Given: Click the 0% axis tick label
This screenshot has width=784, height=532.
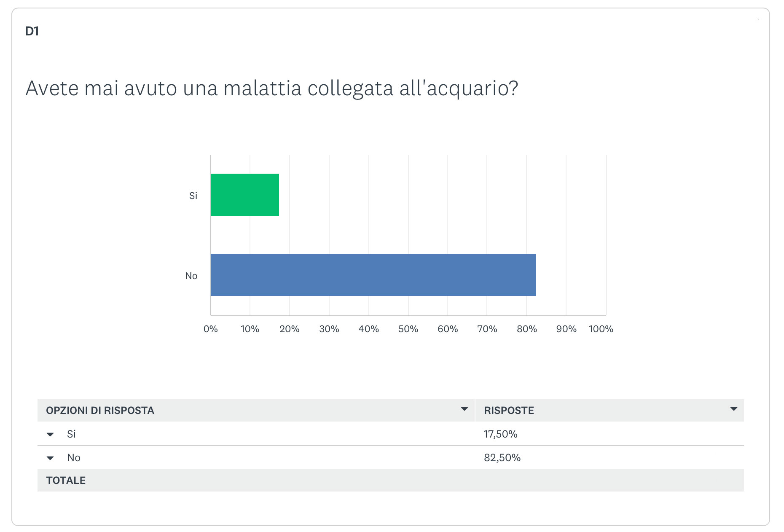Looking at the screenshot, I should click(x=210, y=329).
